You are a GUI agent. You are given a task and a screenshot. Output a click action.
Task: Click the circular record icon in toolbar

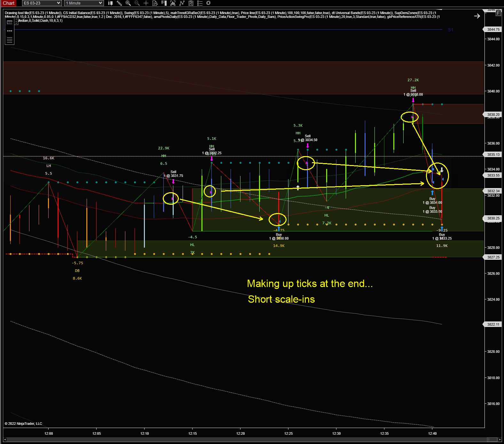coord(209,3)
